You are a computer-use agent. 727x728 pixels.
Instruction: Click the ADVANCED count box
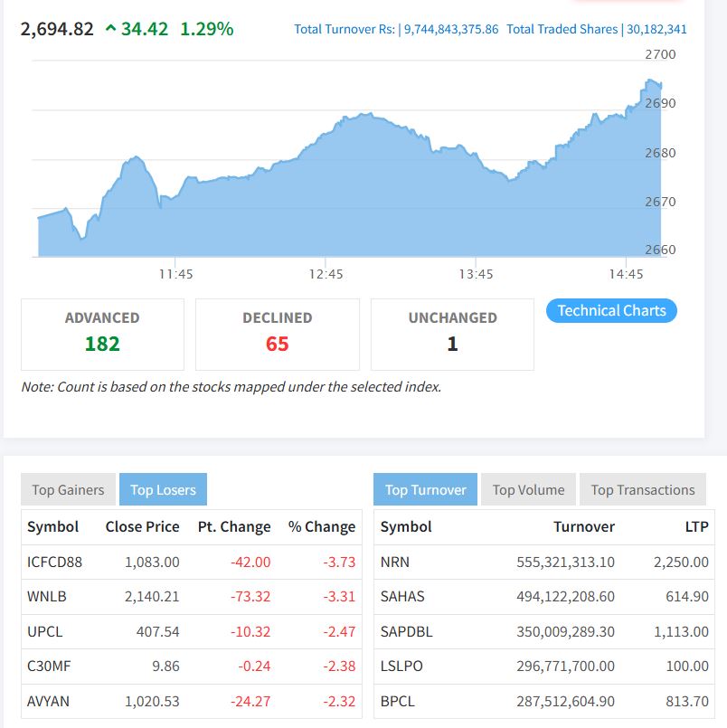[102, 334]
